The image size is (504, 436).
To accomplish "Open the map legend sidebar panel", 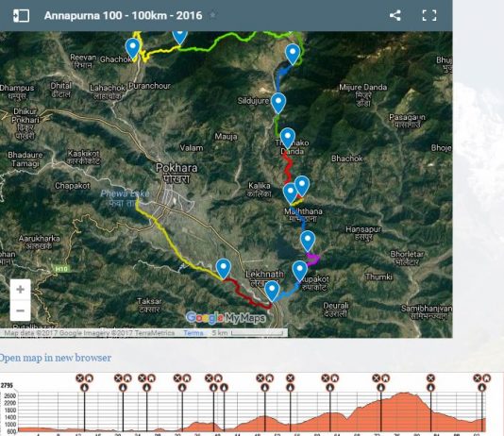I will pyautogui.click(x=21, y=15).
